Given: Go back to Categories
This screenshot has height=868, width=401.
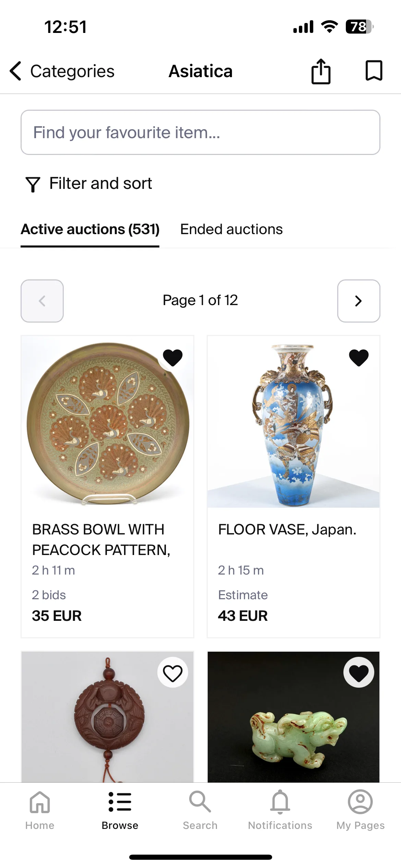Looking at the screenshot, I should click(x=62, y=71).
